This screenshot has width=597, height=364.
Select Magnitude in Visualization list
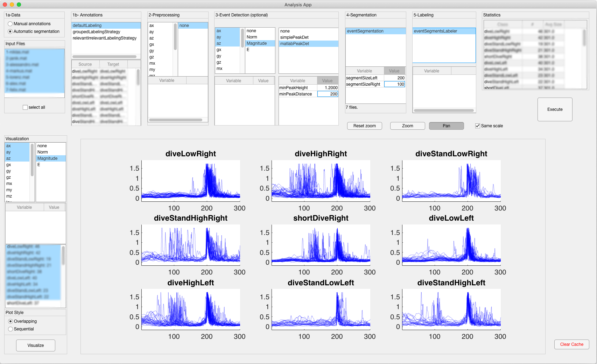click(x=51, y=158)
